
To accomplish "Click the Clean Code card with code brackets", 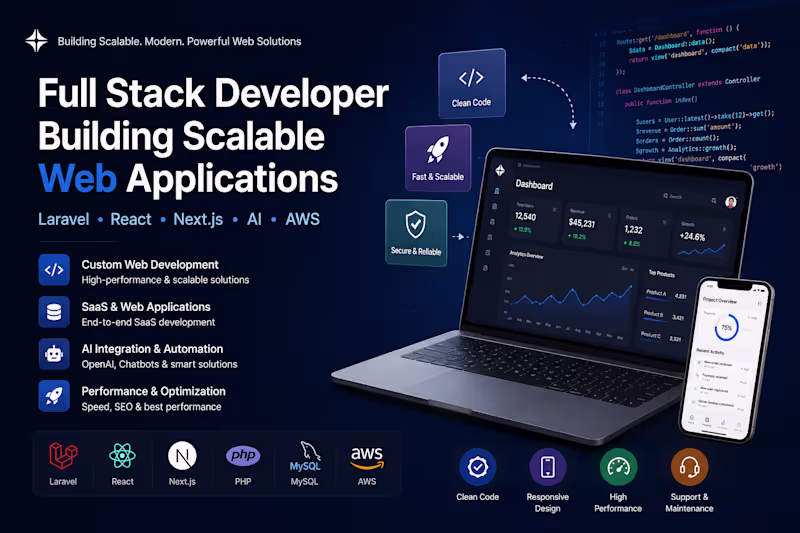I will (x=472, y=84).
